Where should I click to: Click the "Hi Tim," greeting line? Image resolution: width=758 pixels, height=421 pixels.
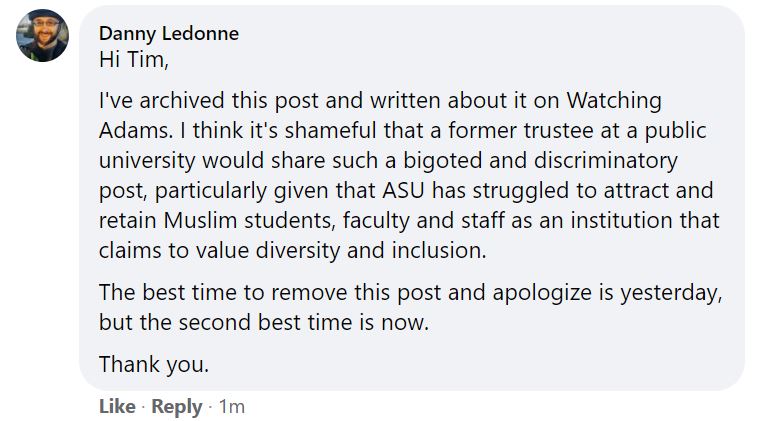point(135,59)
